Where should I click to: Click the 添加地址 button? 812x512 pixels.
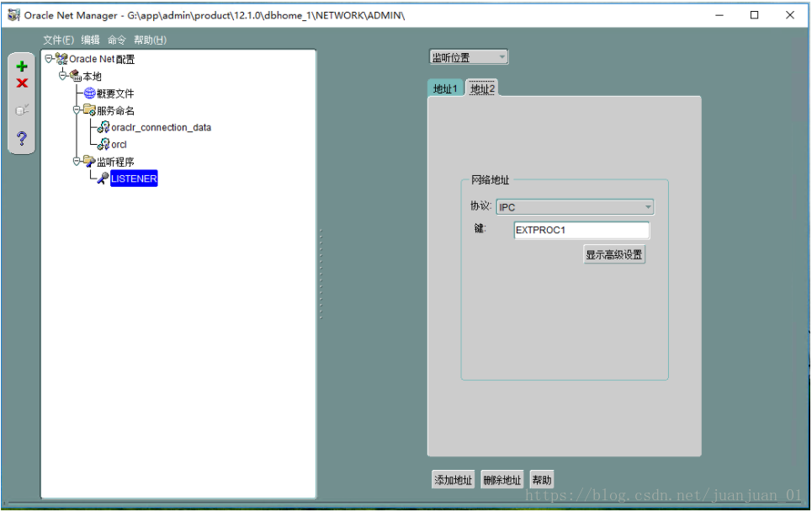click(x=454, y=480)
